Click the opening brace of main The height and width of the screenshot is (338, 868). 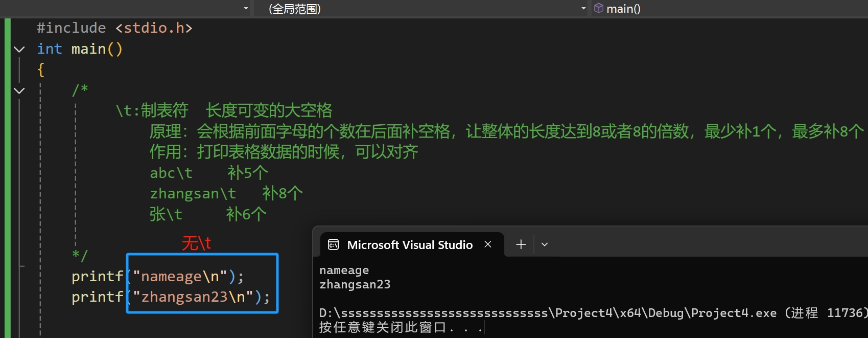tap(41, 70)
